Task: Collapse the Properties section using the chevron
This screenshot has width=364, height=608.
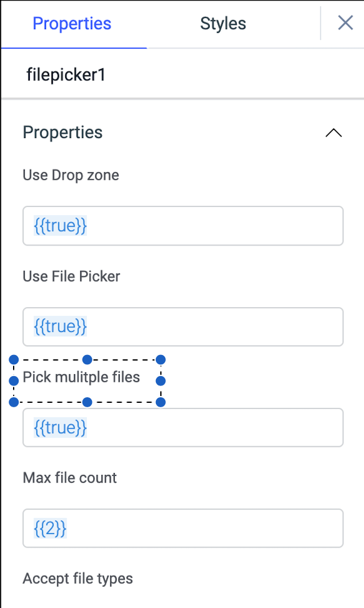Action: pos(335,132)
